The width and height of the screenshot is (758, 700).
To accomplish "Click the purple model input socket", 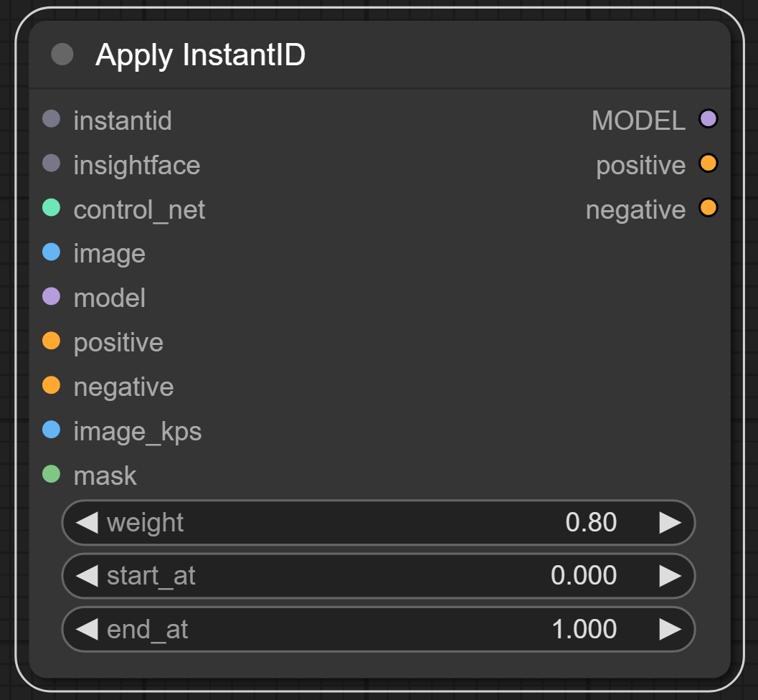I will click(51, 296).
